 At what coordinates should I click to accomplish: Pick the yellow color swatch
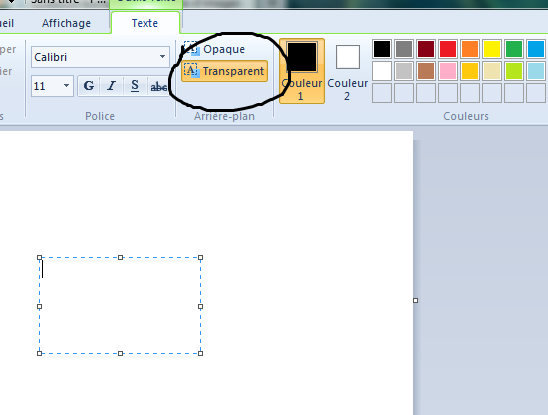click(492, 49)
